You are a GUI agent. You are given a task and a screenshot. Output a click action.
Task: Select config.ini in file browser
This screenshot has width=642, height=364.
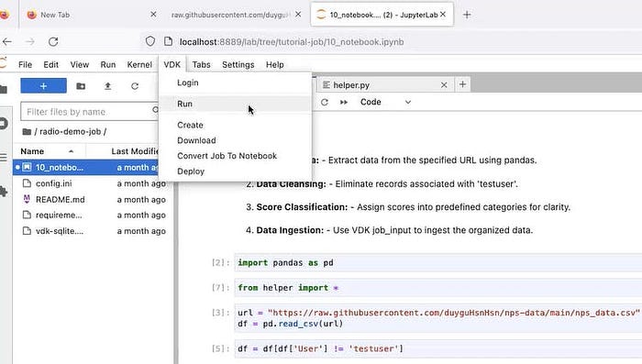[x=53, y=183]
